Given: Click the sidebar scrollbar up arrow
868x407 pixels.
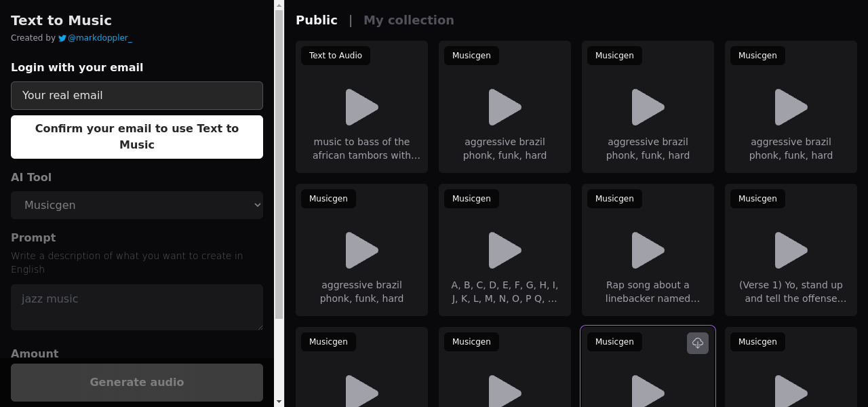Looking at the screenshot, I should click(x=279, y=5).
